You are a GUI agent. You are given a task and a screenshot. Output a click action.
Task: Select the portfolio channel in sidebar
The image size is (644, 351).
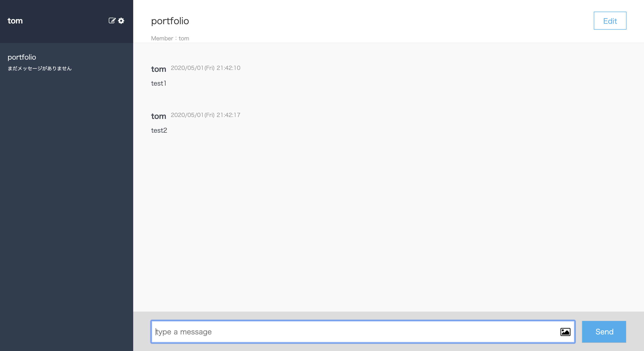coord(22,57)
